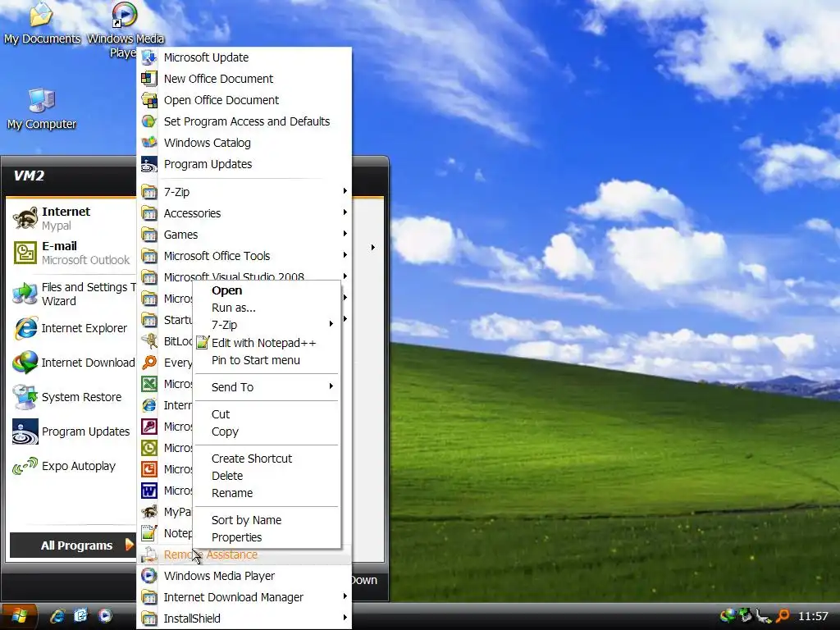This screenshot has width=840, height=630.
Task: Select Pin to Start menu
Action: 267,361
